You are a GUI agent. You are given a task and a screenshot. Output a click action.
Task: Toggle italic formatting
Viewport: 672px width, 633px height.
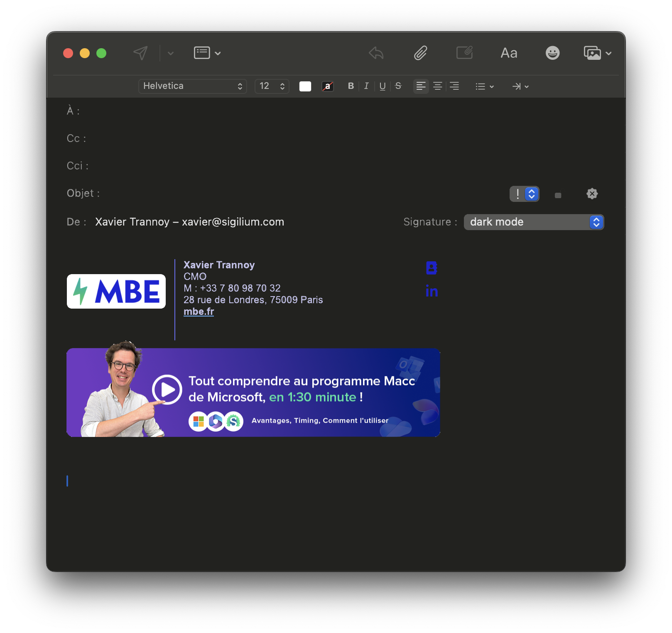(x=366, y=86)
